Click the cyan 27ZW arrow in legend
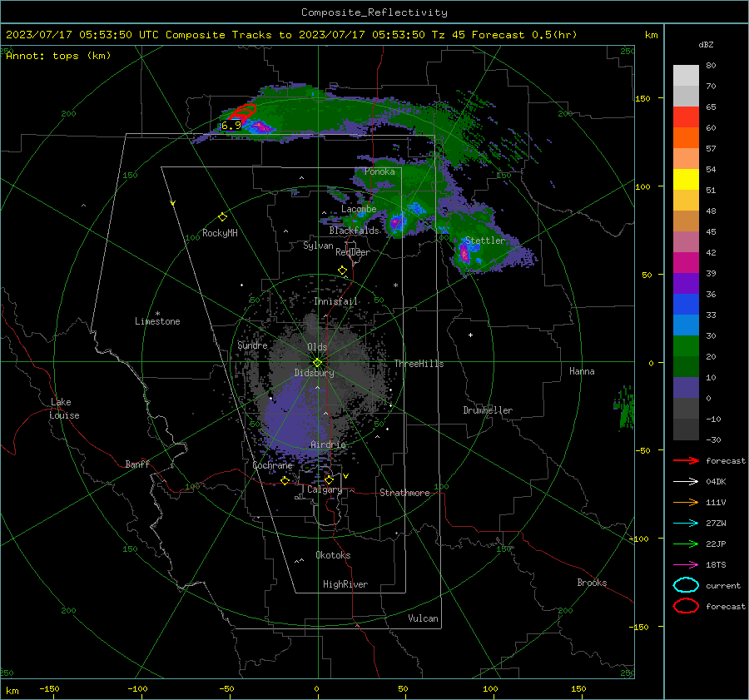The image size is (749, 700). coord(686,524)
